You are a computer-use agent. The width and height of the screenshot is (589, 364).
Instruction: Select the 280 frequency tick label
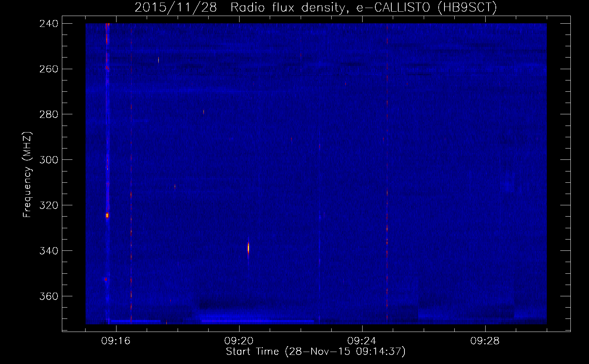(49, 115)
